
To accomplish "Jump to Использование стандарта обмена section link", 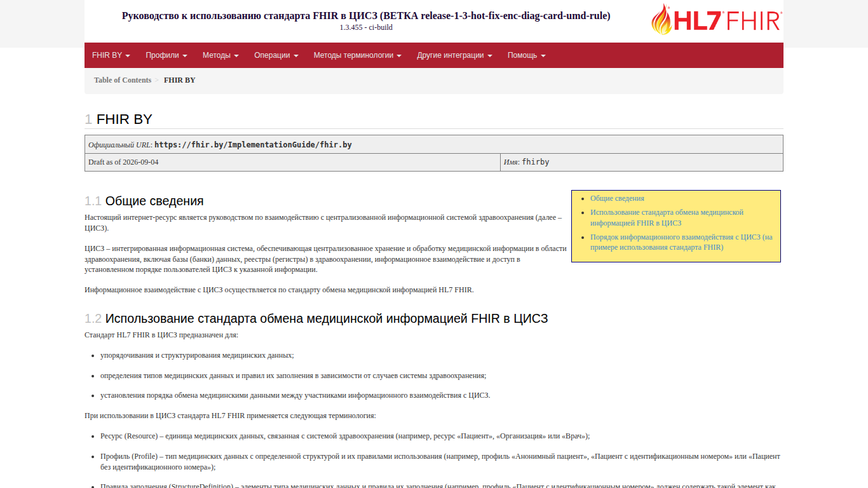I will point(667,218).
